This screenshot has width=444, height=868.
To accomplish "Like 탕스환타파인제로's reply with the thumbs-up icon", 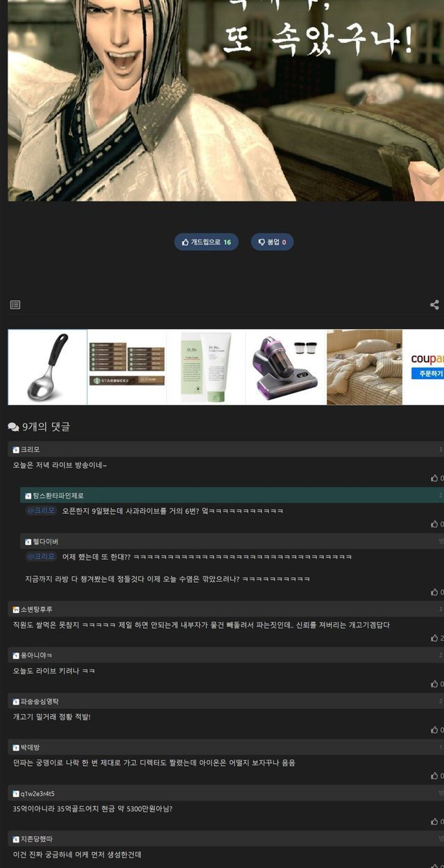I will (x=434, y=524).
